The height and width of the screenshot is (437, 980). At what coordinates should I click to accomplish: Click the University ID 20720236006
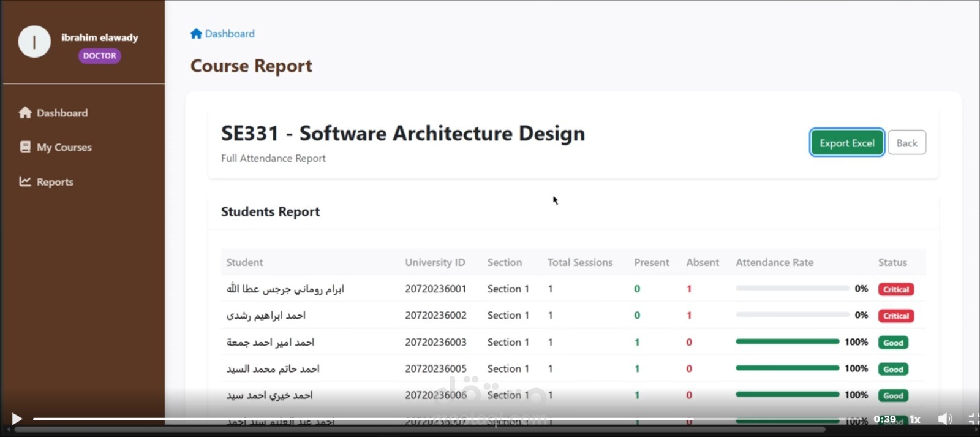coord(435,395)
